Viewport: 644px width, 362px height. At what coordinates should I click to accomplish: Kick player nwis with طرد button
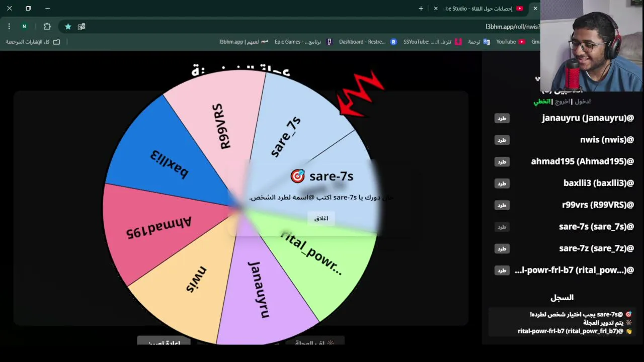tap(502, 140)
